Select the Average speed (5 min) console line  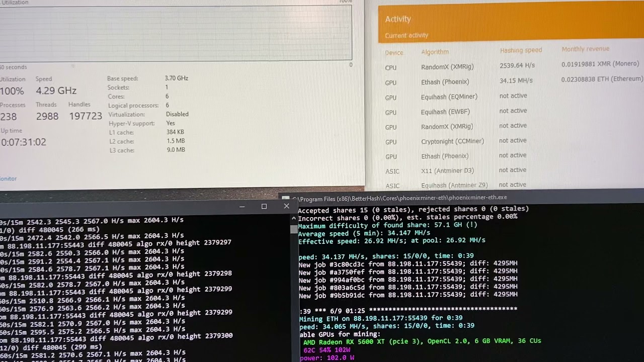[x=364, y=233]
